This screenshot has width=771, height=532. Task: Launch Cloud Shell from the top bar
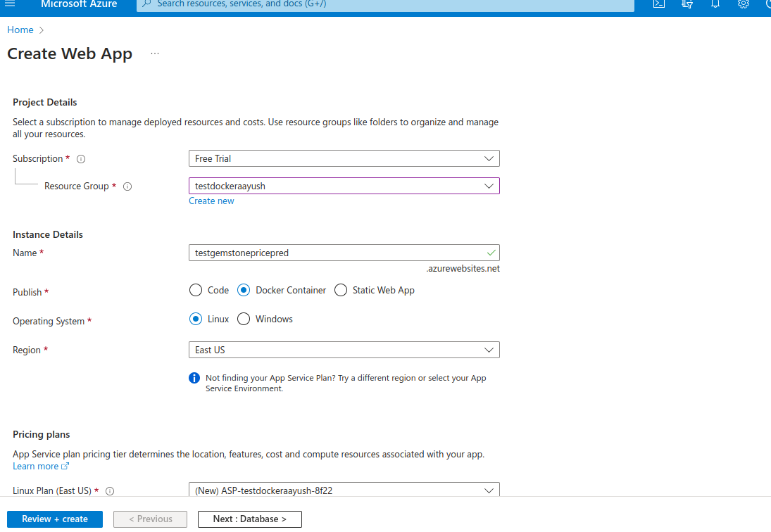pyautogui.click(x=659, y=4)
